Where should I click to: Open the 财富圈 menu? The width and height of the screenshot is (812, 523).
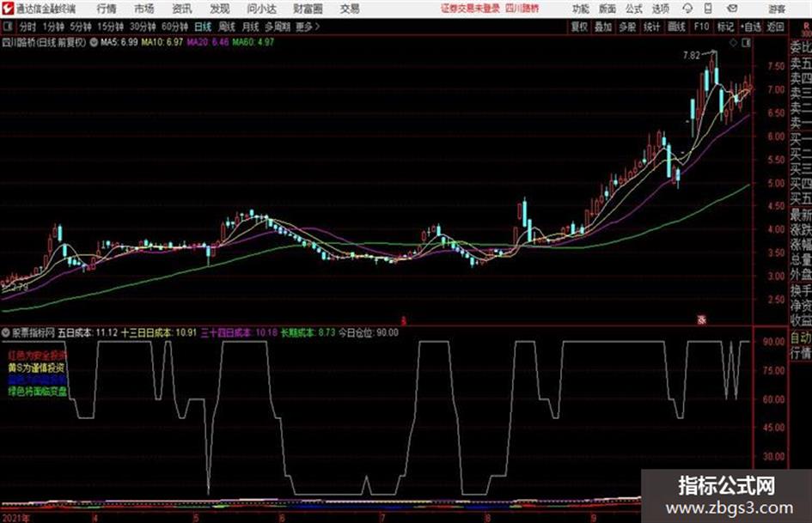308,9
